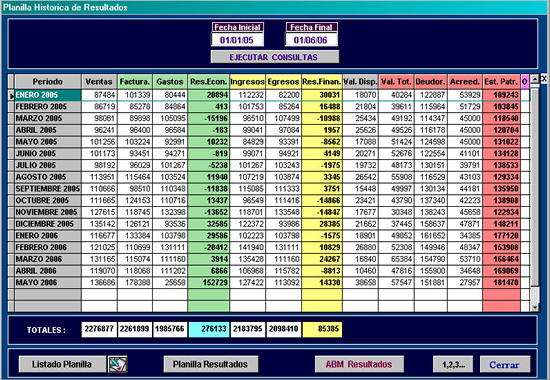The height and width of the screenshot is (380, 550).
Task: Select the MAYO 2006 period row
Action: pos(48,283)
